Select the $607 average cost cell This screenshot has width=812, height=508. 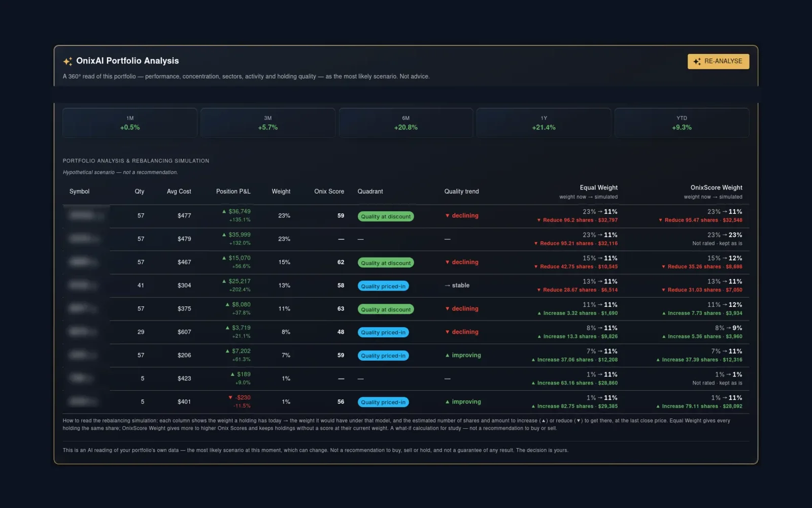(184, 332)
